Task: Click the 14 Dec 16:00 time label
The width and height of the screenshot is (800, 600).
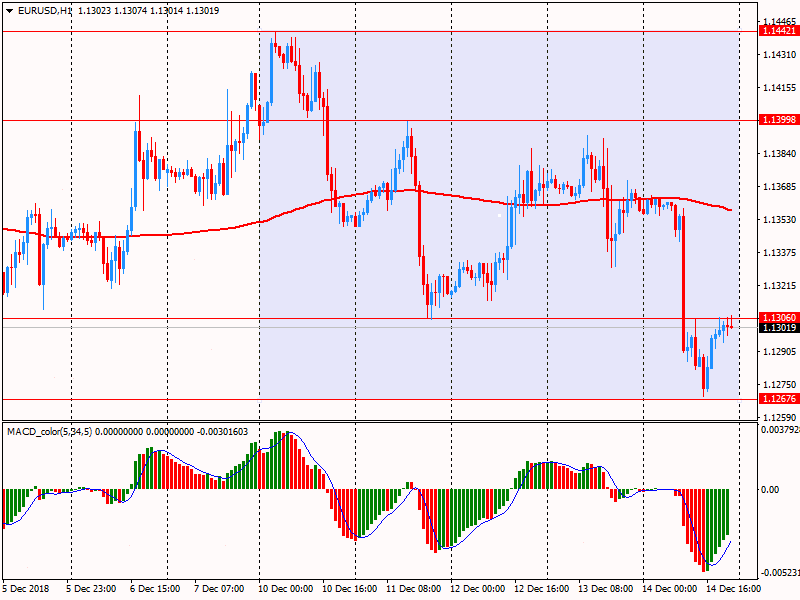Action: pyautogui.click(x=731, y=589)
